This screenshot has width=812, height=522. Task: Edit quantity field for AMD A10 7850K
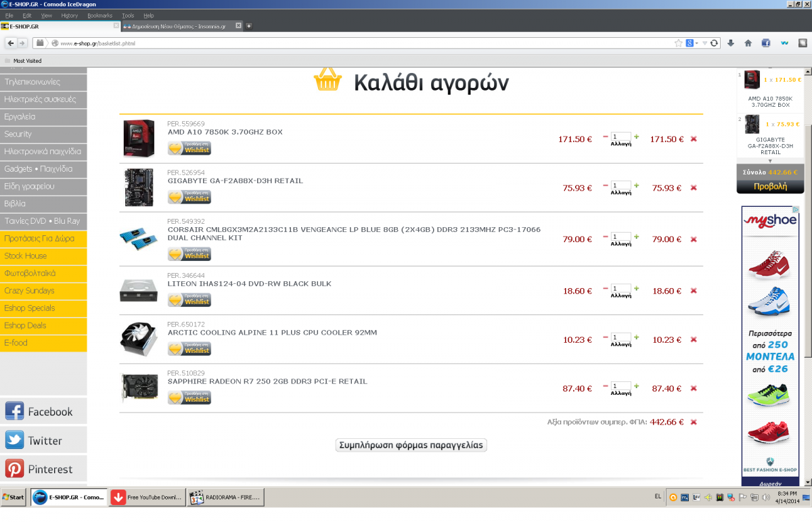tap(621, 137)
